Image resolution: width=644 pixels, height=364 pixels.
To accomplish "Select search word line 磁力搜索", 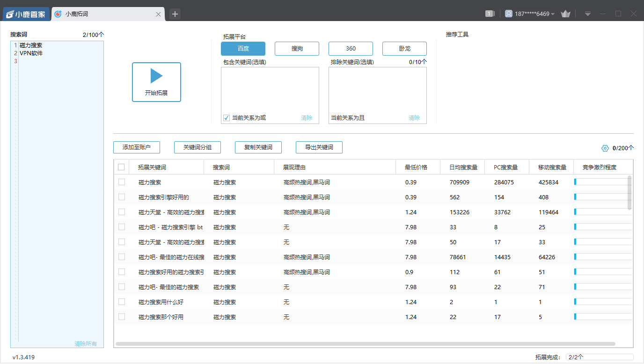I will pos(31,45).
